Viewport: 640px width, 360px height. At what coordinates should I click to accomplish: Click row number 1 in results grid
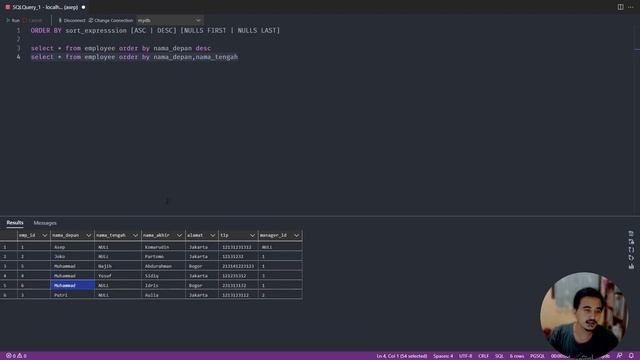tap(8, 247)
